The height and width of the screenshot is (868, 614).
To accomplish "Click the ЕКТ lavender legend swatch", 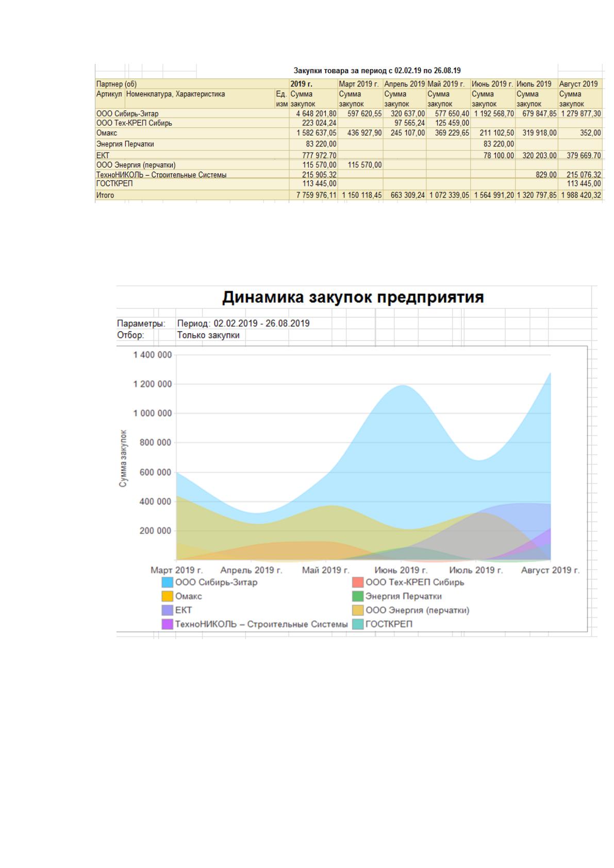I will (x=167, y=610).
